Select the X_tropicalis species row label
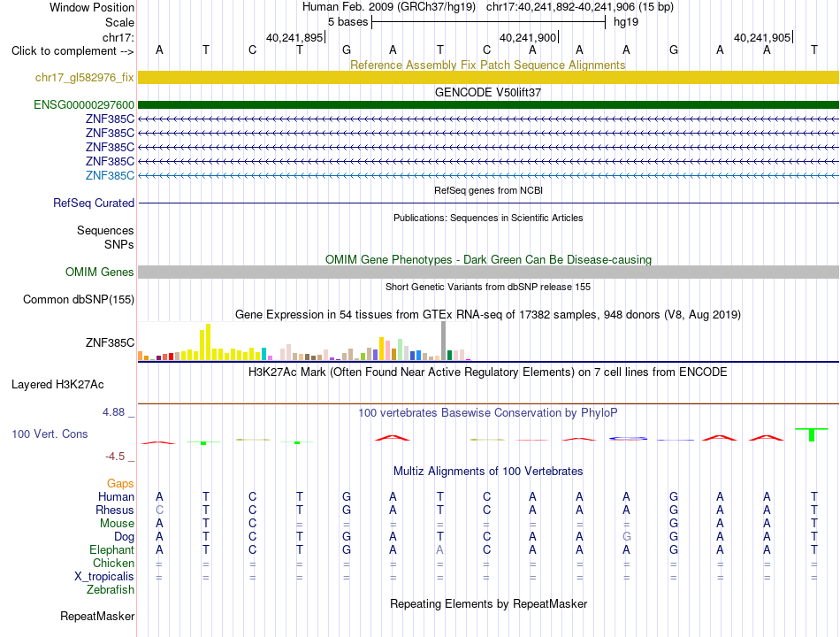 click(x=104, y=577)
